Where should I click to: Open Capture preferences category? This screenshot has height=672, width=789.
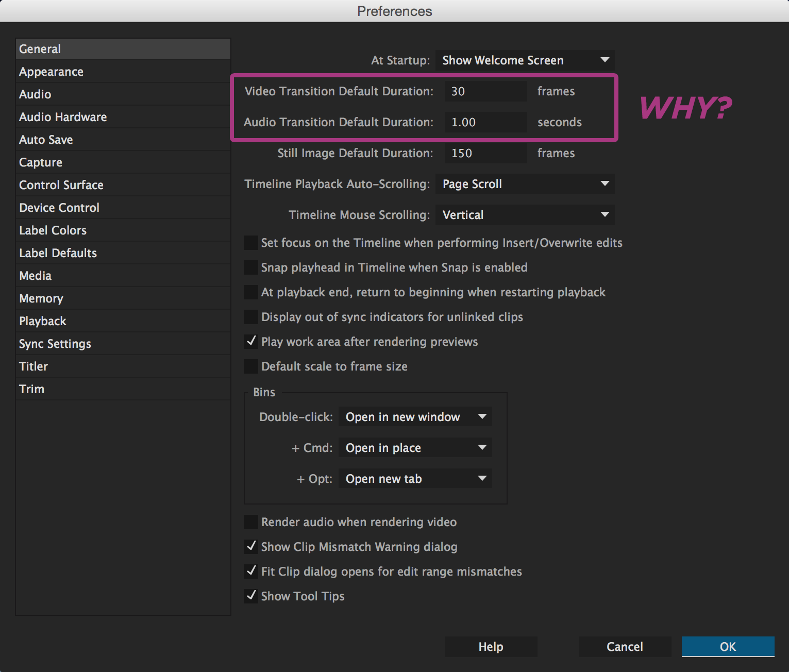coord(123,162)
